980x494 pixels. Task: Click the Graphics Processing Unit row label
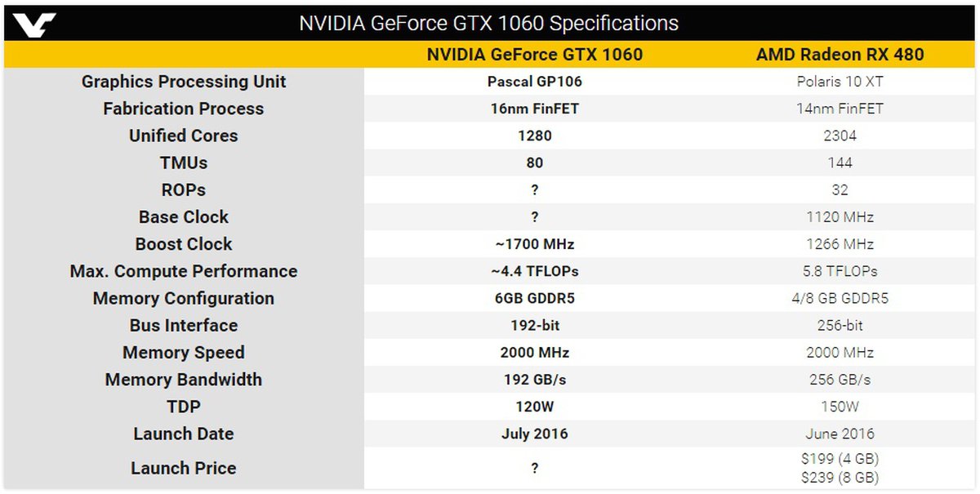point(184,82)
